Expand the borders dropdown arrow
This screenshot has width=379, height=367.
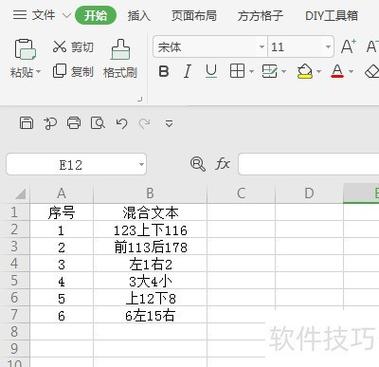coord(252,71)
